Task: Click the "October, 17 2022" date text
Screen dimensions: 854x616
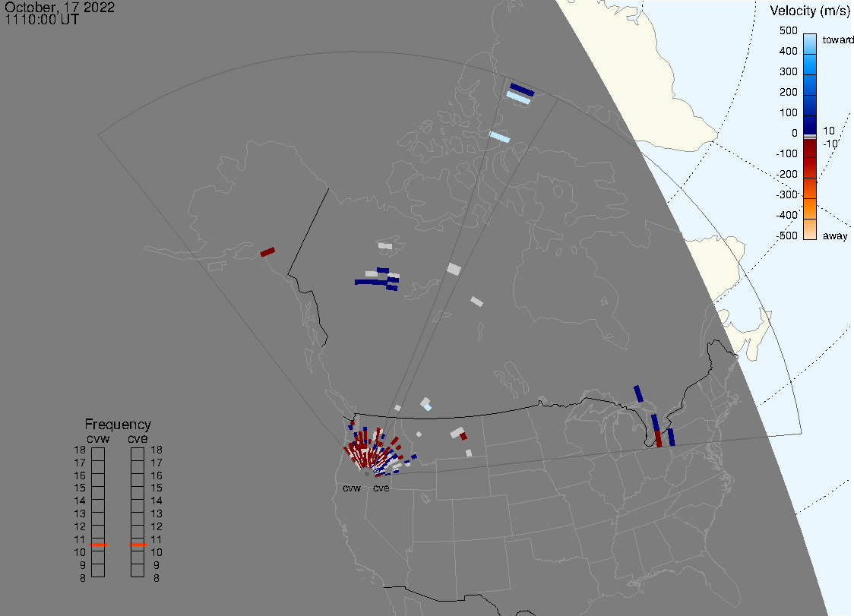Action: pyautogui.click(x=60, y=7)
